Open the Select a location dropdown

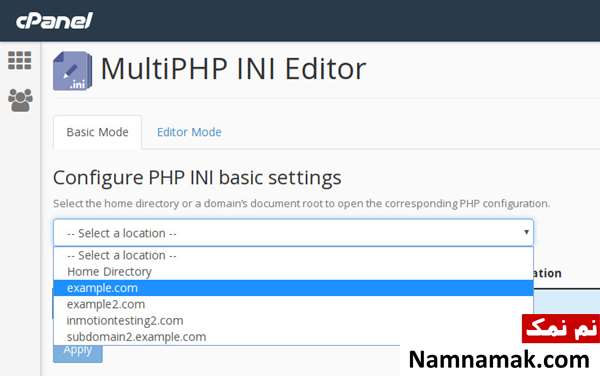(293, 233)
